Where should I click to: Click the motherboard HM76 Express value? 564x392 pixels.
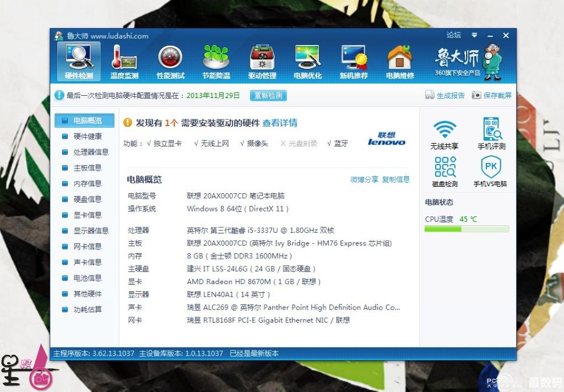coord(289,243)
